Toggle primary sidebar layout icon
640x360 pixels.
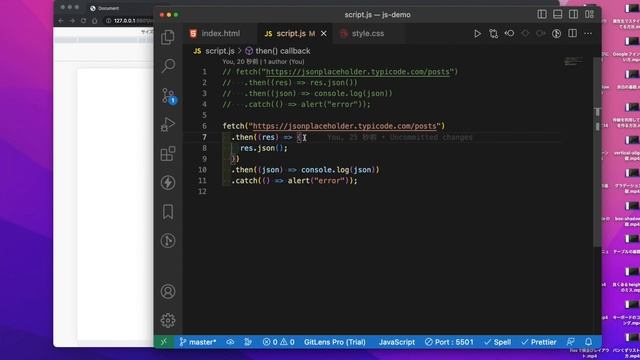[542, 14]
